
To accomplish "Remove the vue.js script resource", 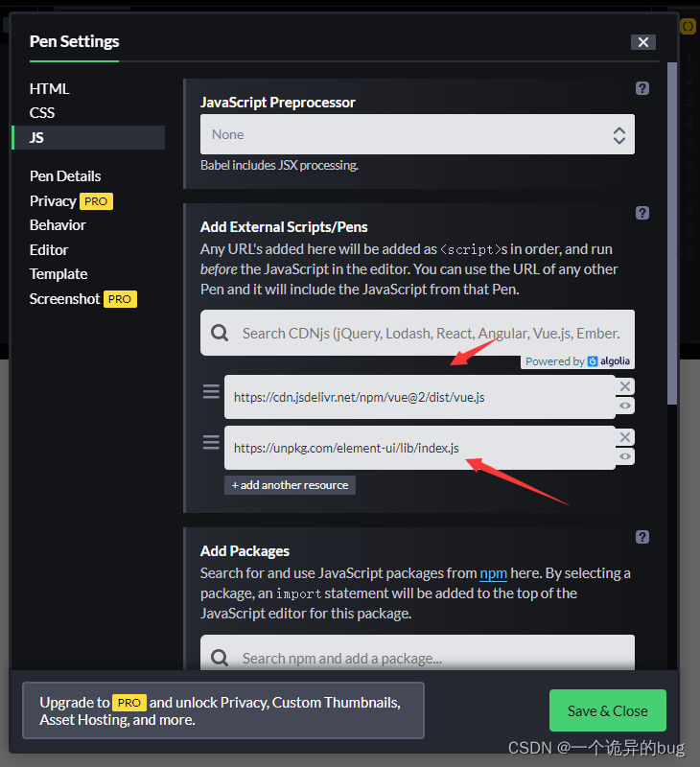I will click(624, 386).
